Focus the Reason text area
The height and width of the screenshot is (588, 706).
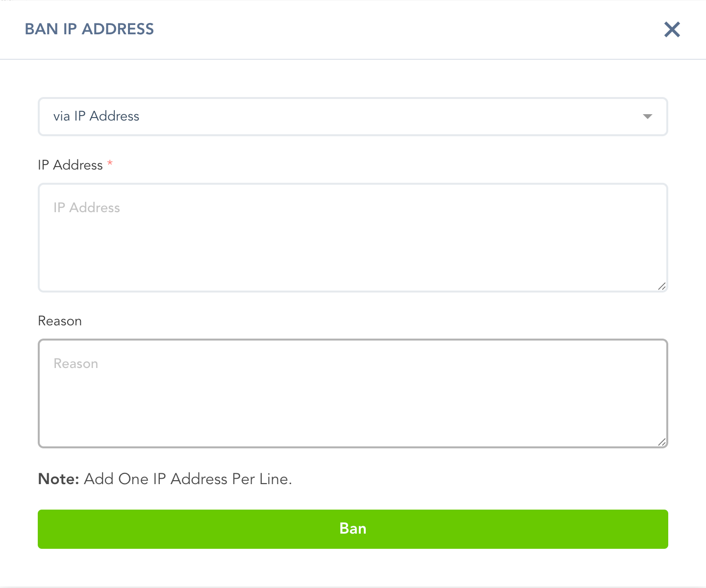coord(353,393)
